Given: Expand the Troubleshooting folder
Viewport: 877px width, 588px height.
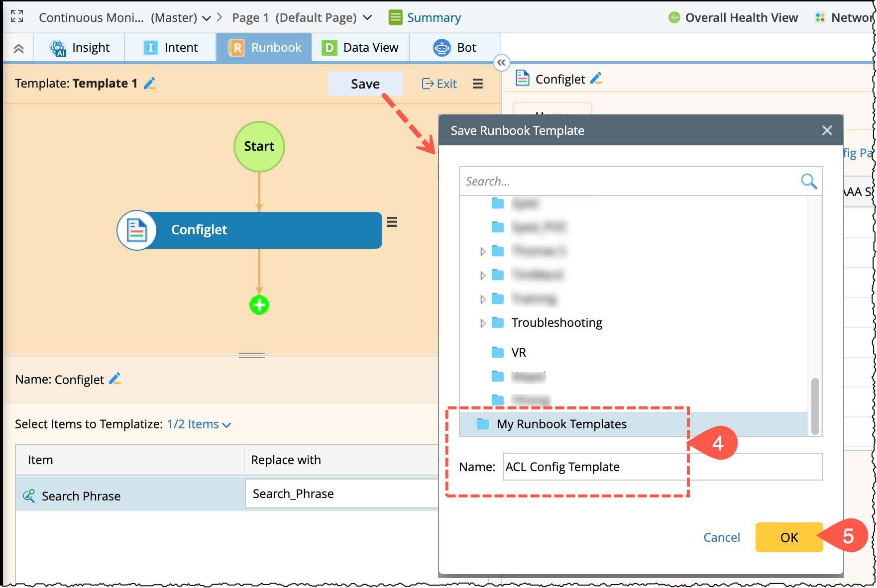Looking at the screenshot, I should coord(482,323).
